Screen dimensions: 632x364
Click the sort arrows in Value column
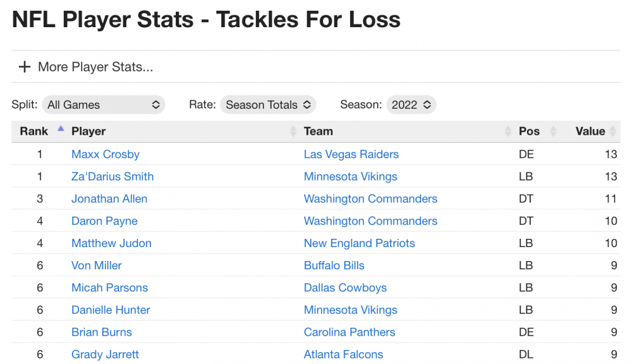tap(612, 131)
